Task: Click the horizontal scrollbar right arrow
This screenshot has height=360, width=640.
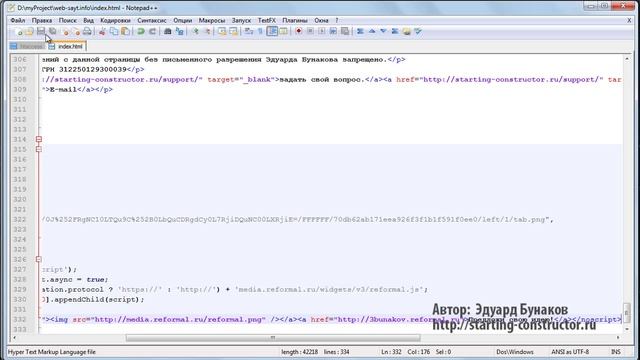Action: click(618, 338)
